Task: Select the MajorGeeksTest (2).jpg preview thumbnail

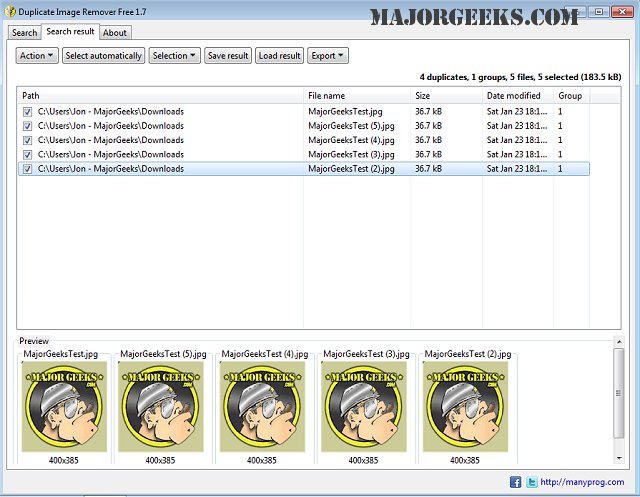Action: tap(465, 406)
